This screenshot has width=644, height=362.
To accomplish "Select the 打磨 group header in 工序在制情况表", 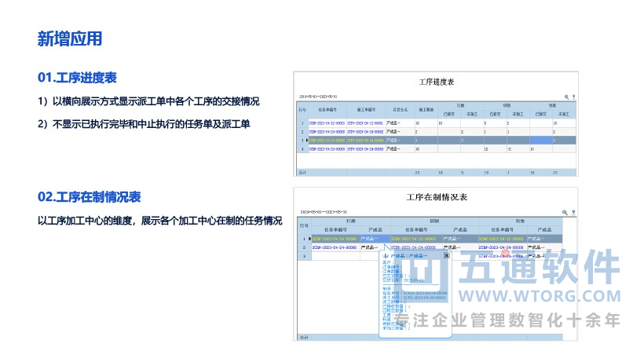I will click(351, 221).
